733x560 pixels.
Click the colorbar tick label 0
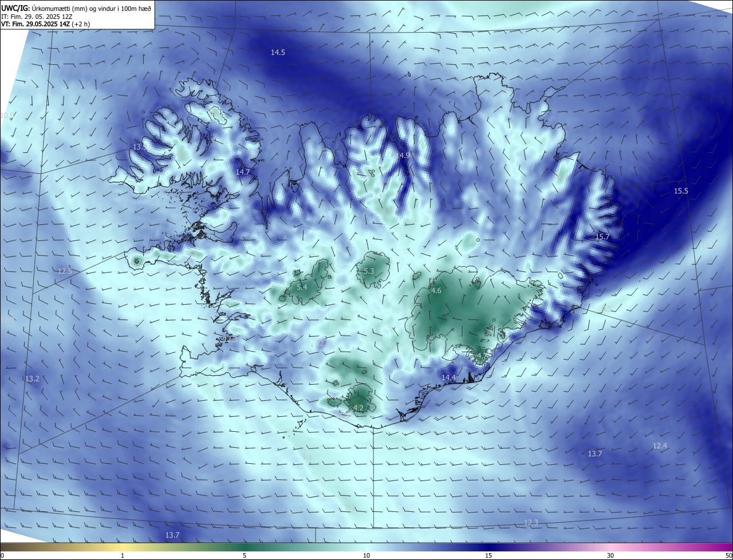click(2, 555)
